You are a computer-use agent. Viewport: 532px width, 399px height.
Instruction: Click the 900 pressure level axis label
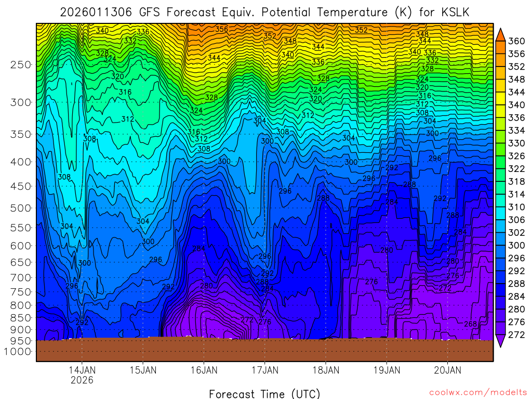[21, 329]
